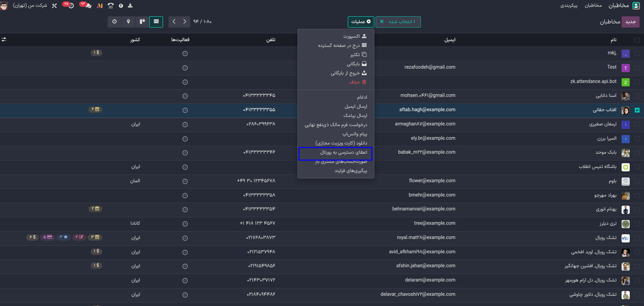644x306 pixels.
Task: Click avatar of آسنا دانایی
Action: click(x=626, y=96)
